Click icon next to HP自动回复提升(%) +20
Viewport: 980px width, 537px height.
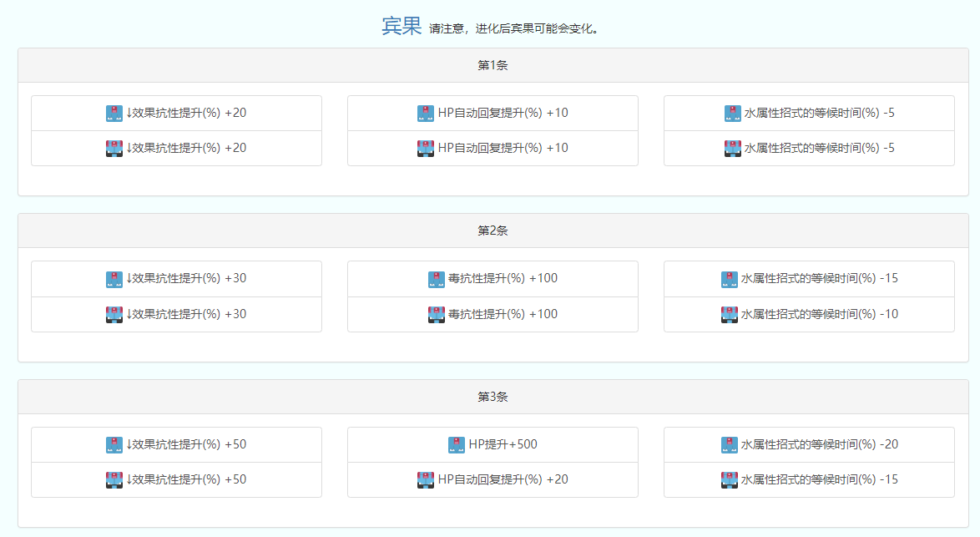tap(426, 480)
